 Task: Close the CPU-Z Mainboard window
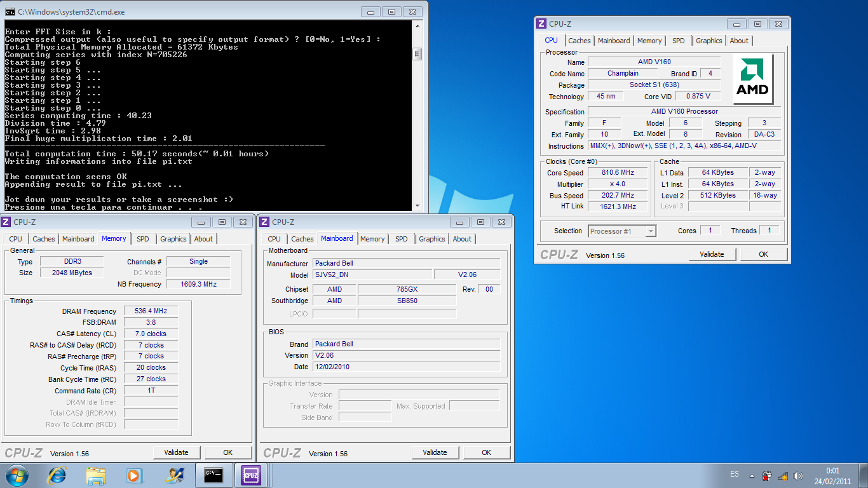tap(502, 222)
